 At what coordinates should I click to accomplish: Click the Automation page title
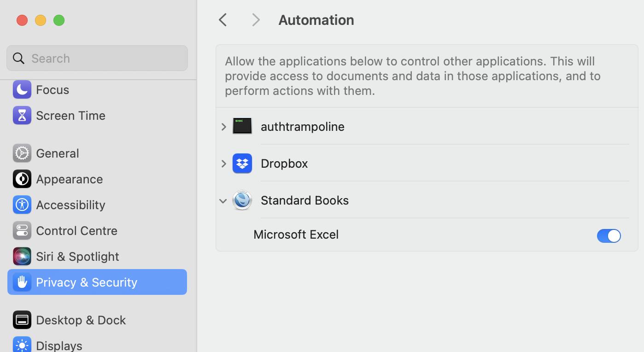316,20
